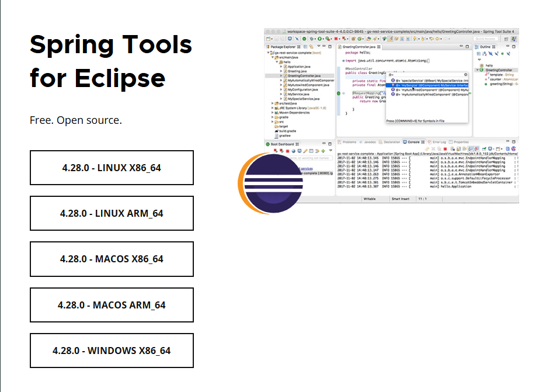
Task: Download 4.28.0 - MACOS ARM_64 build
Action: click(112, 305)
